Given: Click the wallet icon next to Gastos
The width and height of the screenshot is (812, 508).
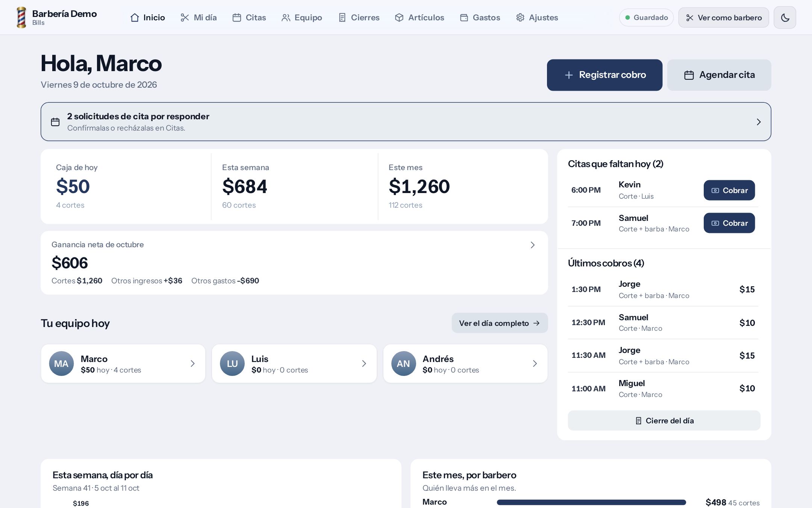Looking at the screenshot, I should coord(464,18).
